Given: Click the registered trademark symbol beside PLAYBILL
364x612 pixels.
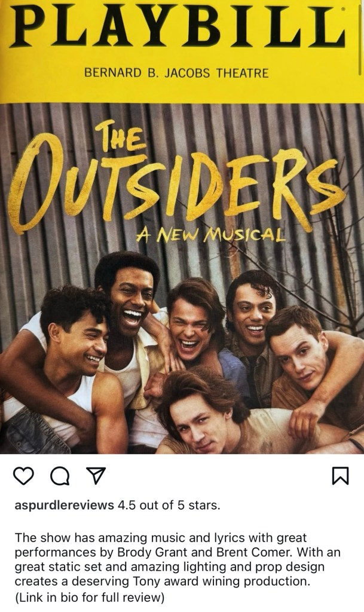Looking at the screenshot, I should (x=343, y=8).
